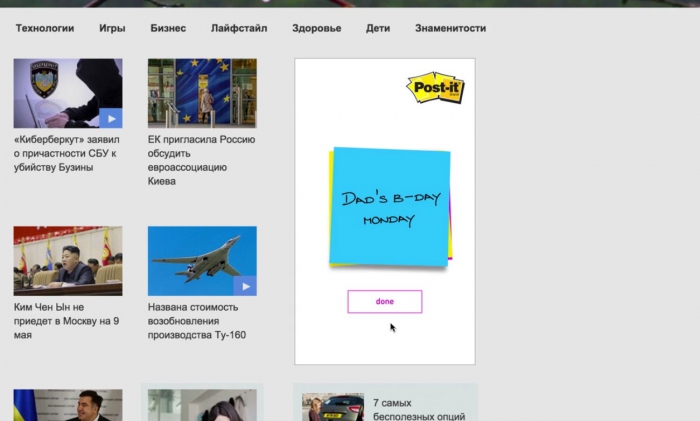Open 7 самых бесполезных опций article link
The width and height of the screenshot is (700, 421).
419,409
